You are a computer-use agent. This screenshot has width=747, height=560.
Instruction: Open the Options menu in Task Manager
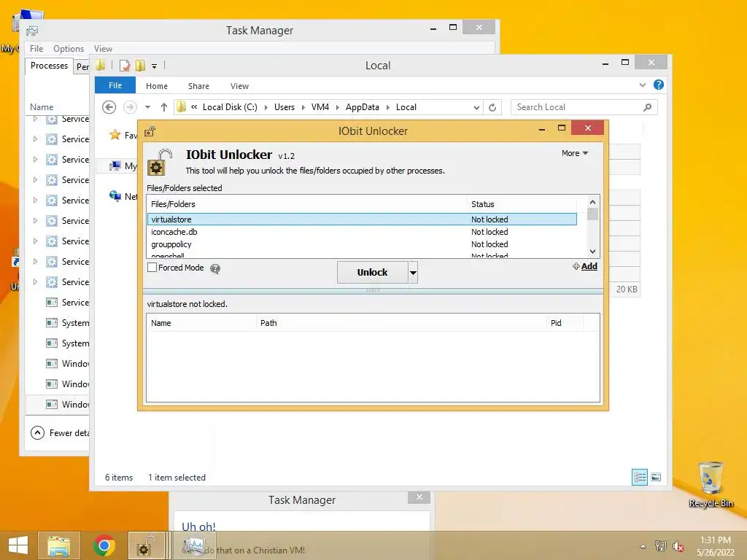point(69,49)
